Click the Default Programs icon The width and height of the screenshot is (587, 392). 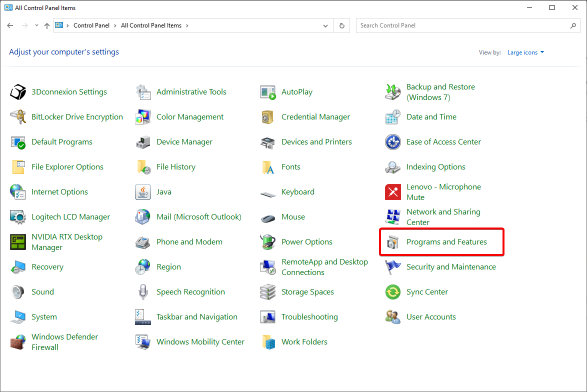(18, 142)
